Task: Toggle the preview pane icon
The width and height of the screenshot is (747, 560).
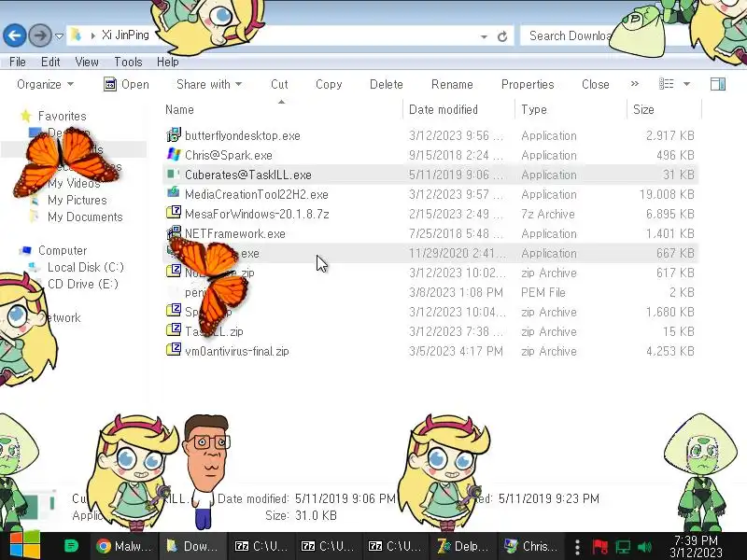Action: [718, 84]
